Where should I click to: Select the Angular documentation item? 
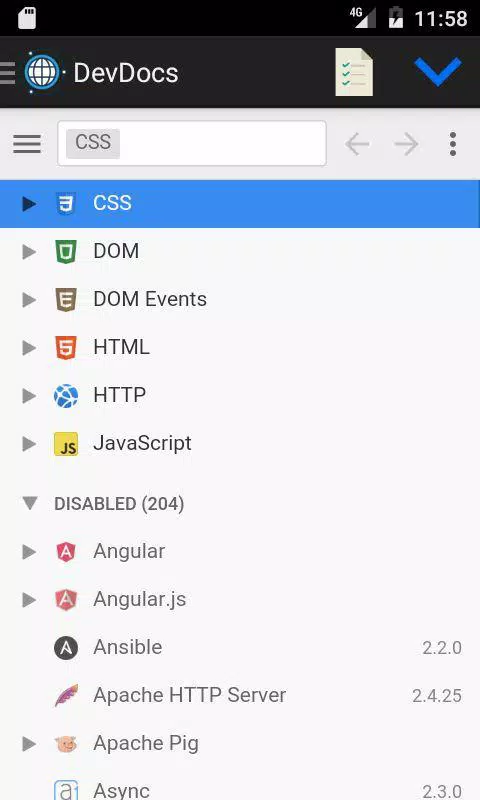click(240, 552)
